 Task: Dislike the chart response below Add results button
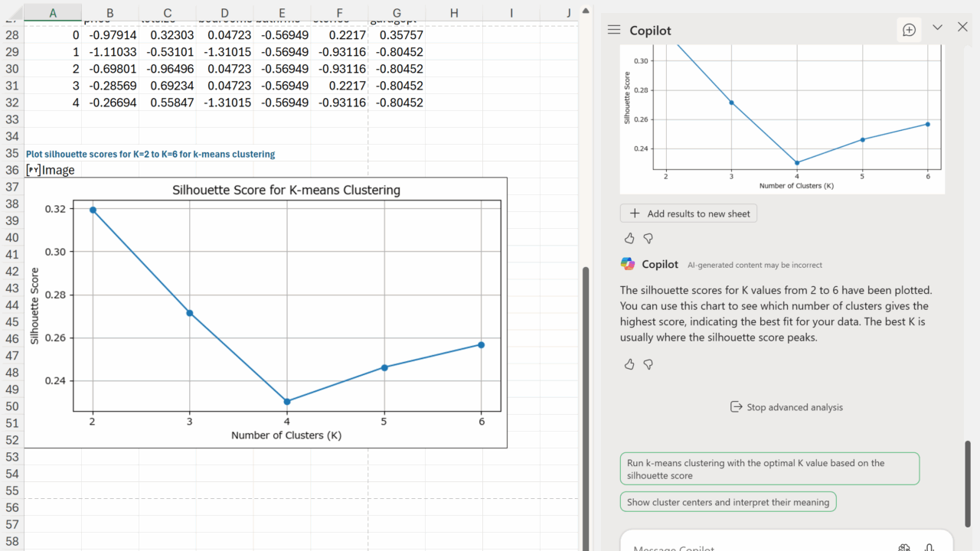click(648, 239)
